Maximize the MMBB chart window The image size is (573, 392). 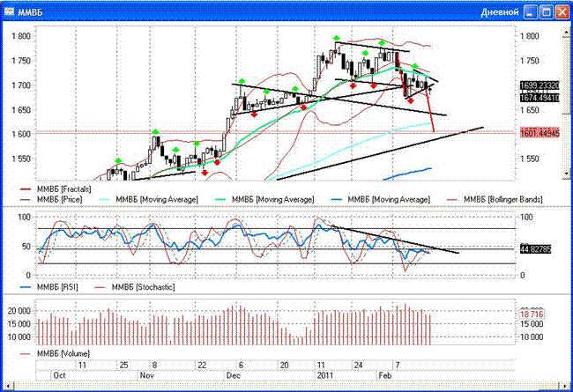coord(547,12)
